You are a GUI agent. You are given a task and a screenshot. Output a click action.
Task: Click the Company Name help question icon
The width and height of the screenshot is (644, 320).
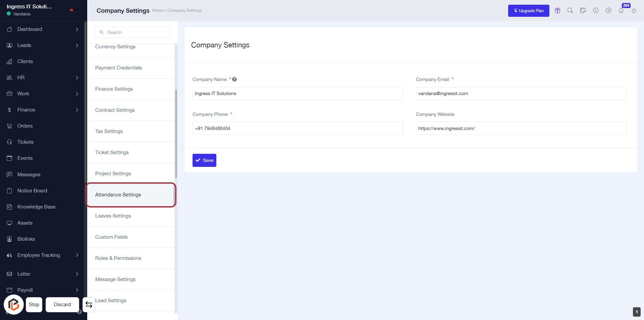[x=234, y=79]
